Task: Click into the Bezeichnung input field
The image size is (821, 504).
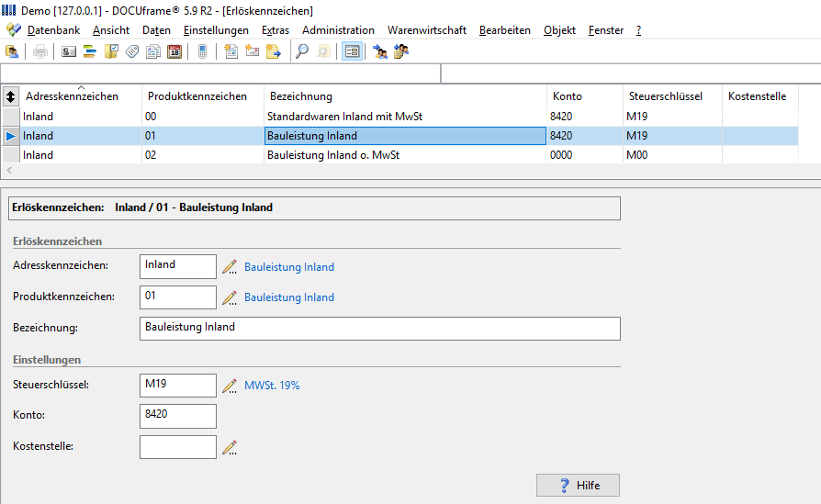Action: click(380, 328)
